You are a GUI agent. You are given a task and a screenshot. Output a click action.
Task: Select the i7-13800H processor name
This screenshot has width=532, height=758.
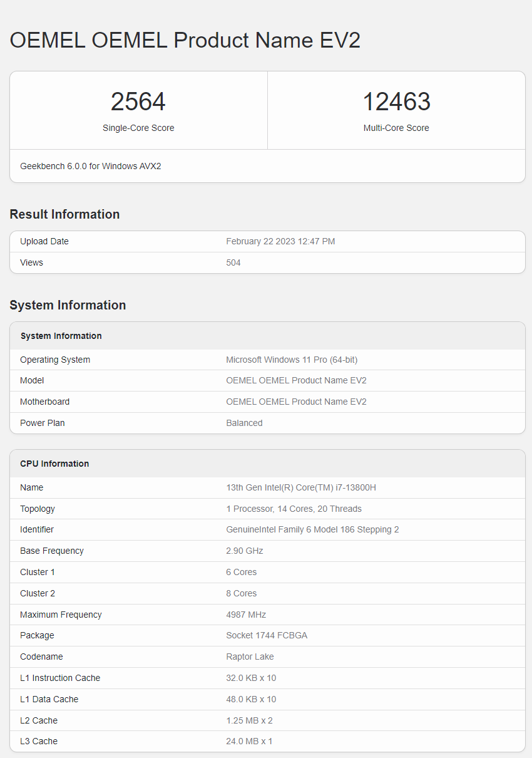pyautogui.click(x=301, y=488)
